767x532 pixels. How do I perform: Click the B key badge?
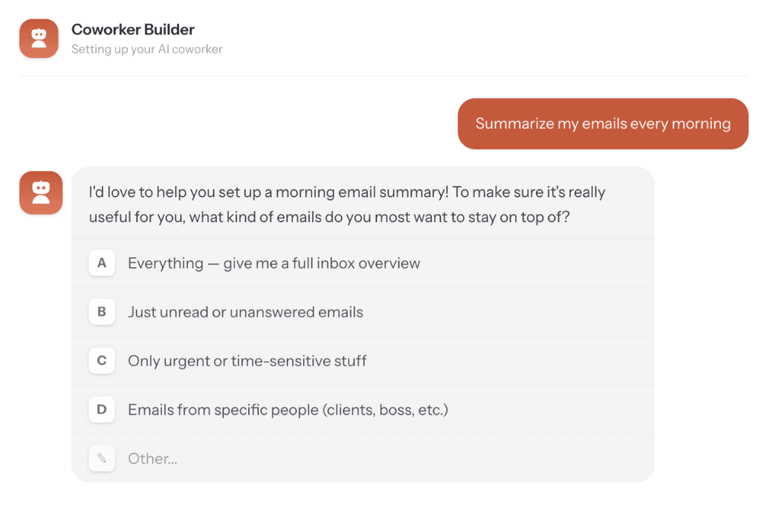(102, 312)
